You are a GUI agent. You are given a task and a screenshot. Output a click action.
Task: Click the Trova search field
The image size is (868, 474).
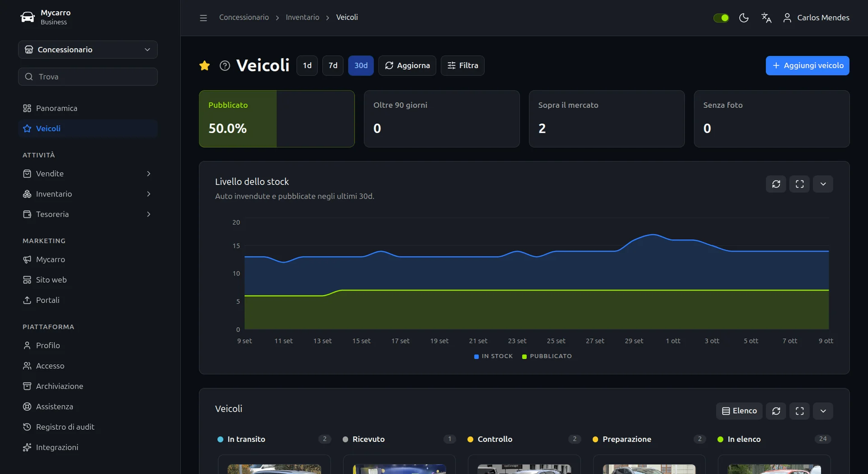(x=88, y=77)
